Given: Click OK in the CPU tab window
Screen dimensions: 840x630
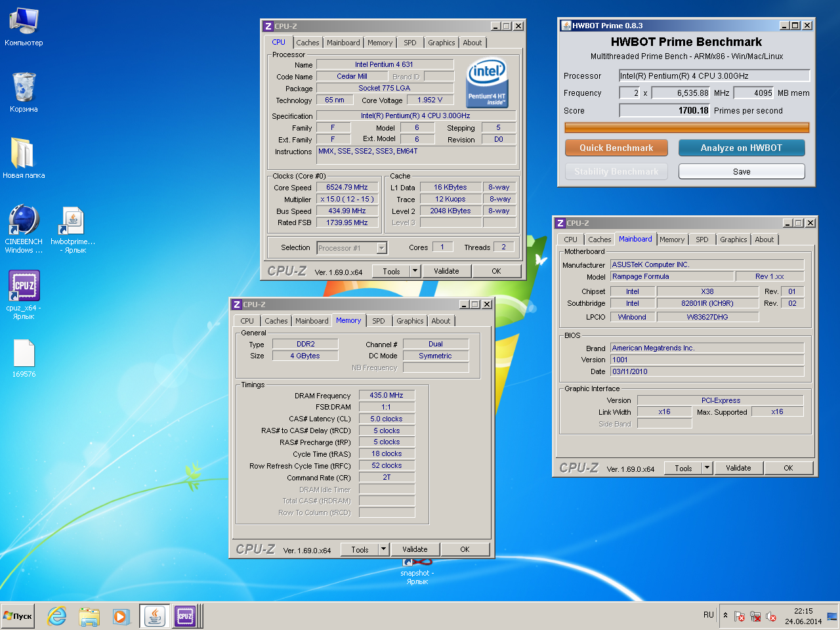Looking at the screenshot, I should click(496, 271).
